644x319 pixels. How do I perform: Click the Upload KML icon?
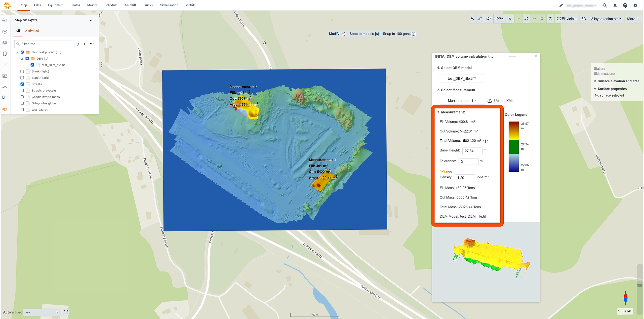click(x=490, y=101)
